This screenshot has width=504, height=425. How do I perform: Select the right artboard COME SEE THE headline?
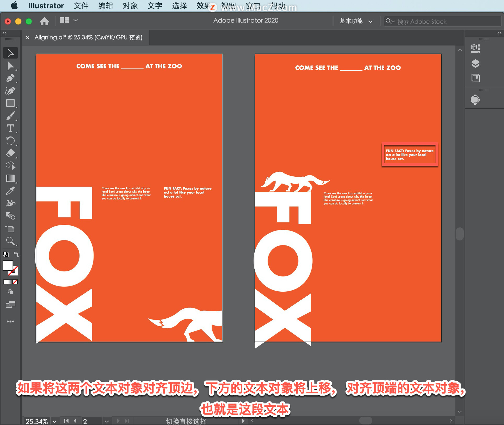point(348,68)
